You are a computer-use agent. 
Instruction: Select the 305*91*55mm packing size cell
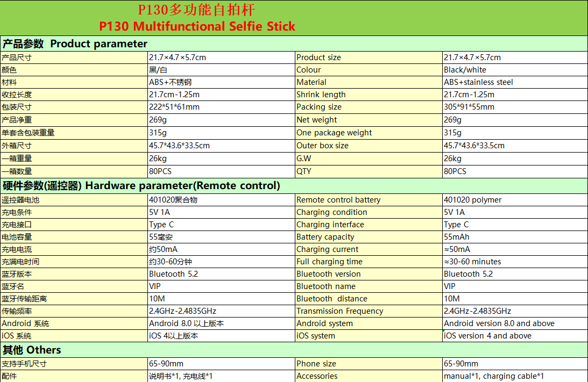coord(515,107)
